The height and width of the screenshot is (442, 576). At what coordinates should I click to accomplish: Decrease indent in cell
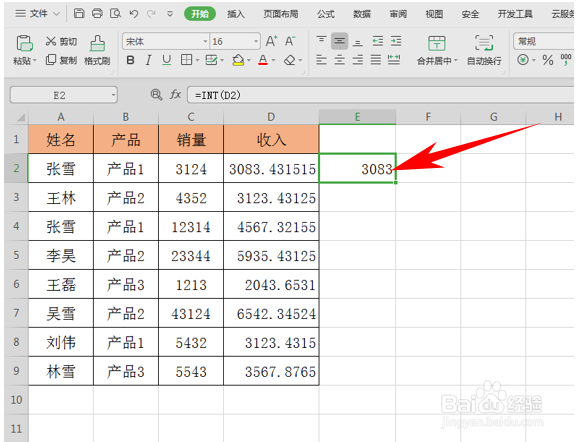click(x=378, y=41)
